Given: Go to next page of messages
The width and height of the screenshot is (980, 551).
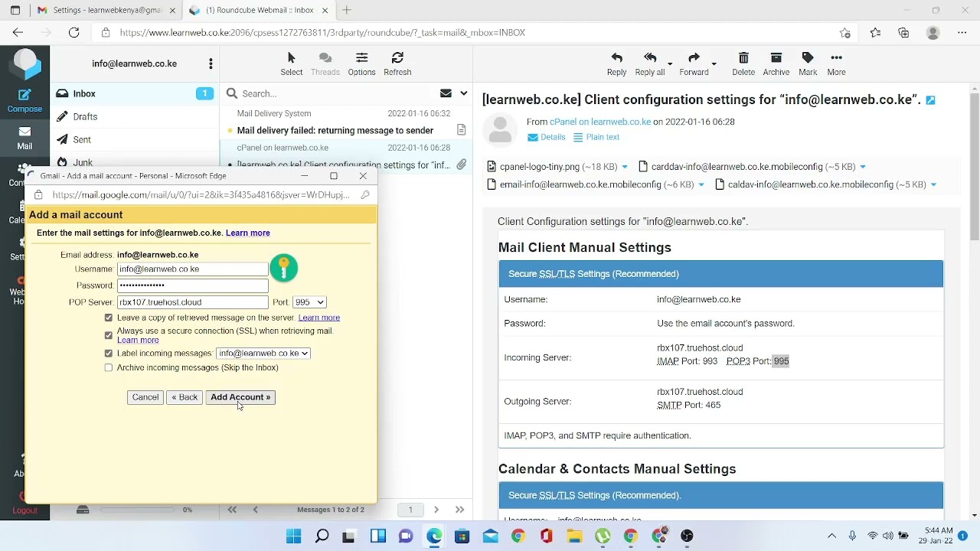Looking at the screenshot, I should pos(436,510).
